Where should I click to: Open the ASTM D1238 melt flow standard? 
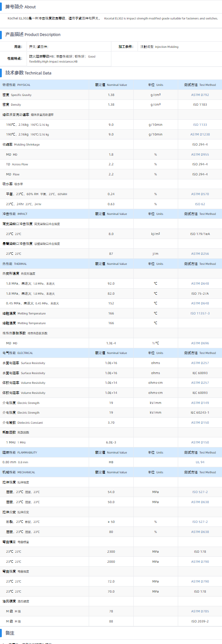[200, 134]
